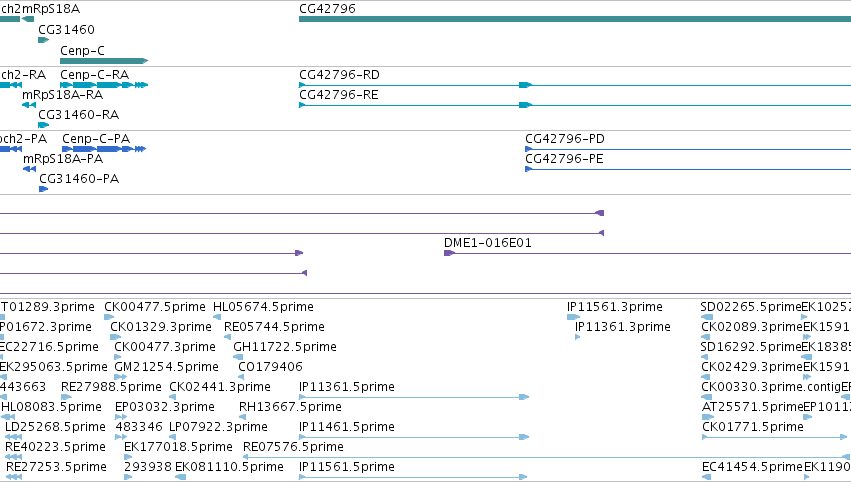Select the CK00477.5prime EST arrow
Viewport: 851px width, 482px height.
pyautogui.click(x=109, y=317)
